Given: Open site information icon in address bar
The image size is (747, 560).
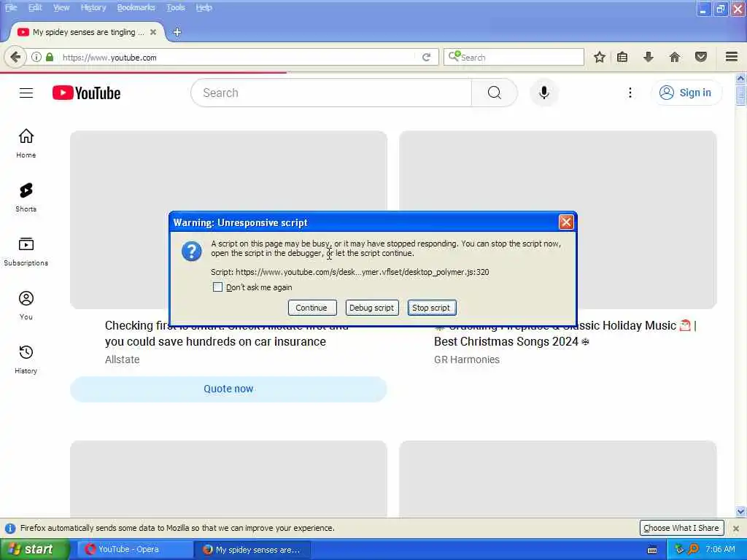Looking at the screenshot, I should click(x=36, y=57).
